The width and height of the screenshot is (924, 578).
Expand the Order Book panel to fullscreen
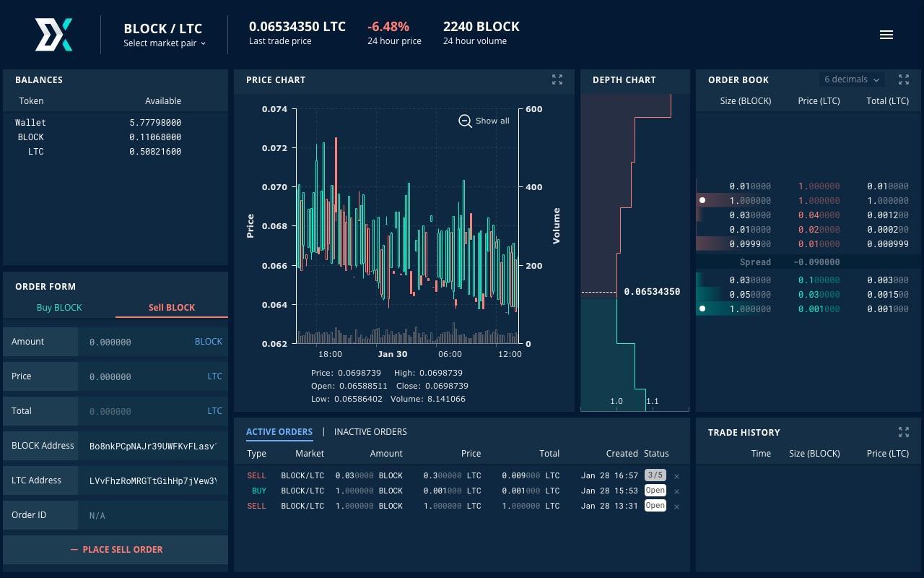(904, 79)
